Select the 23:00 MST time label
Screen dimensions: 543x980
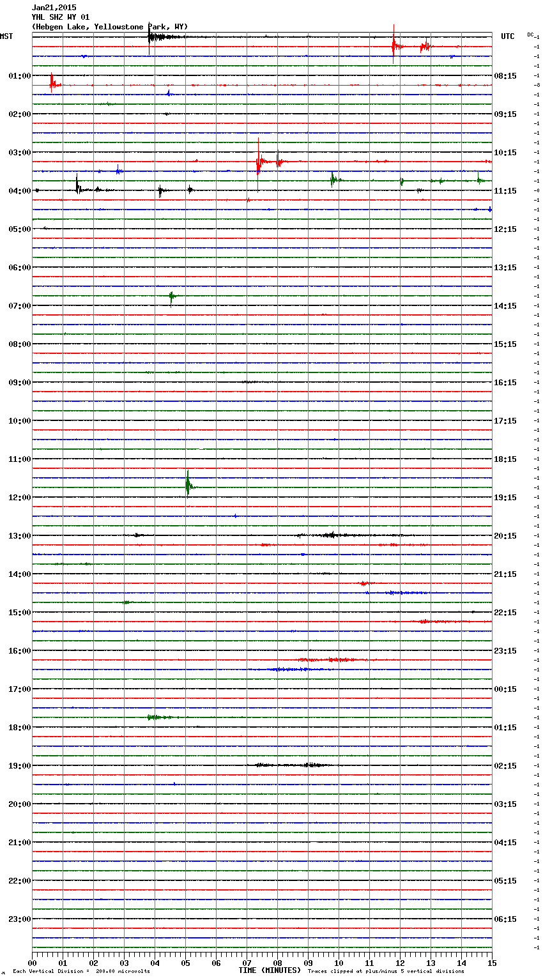click(x=20, y=919)
